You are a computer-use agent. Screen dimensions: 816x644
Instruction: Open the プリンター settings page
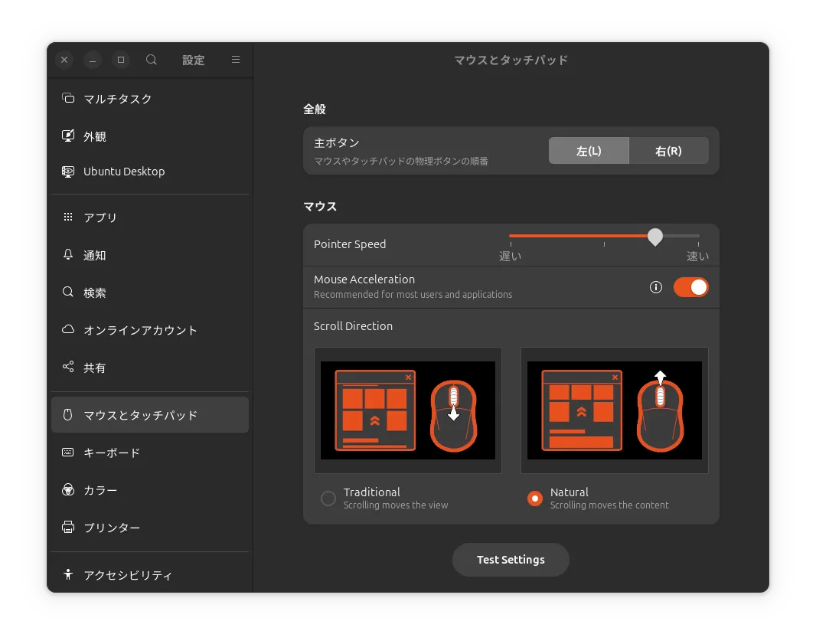150,528
